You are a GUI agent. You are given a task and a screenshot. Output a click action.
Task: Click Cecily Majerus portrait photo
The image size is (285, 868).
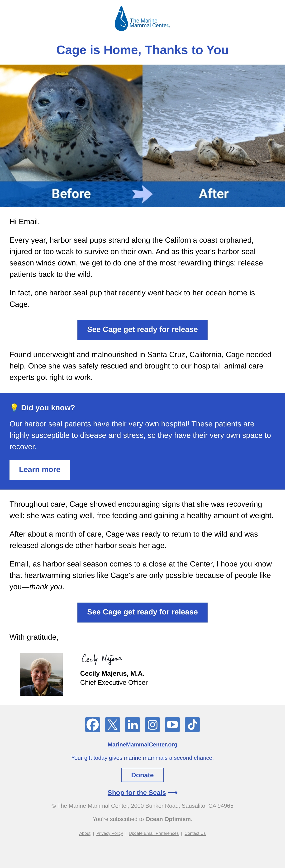point(41,674)
